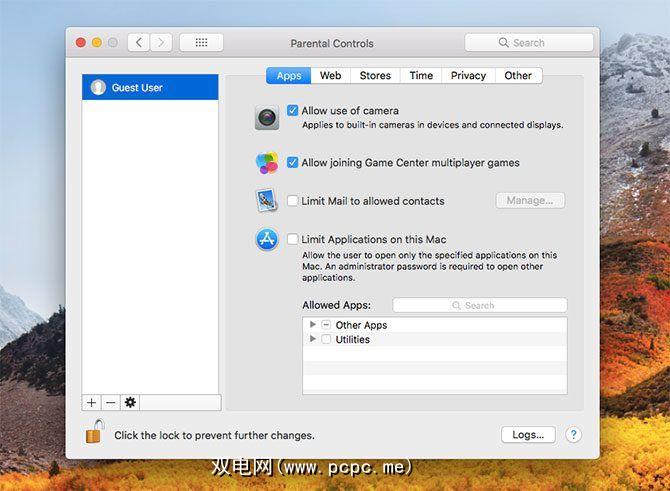670x491 pixels.
Task: Go to the Other tab
Action: coord(518,76)
